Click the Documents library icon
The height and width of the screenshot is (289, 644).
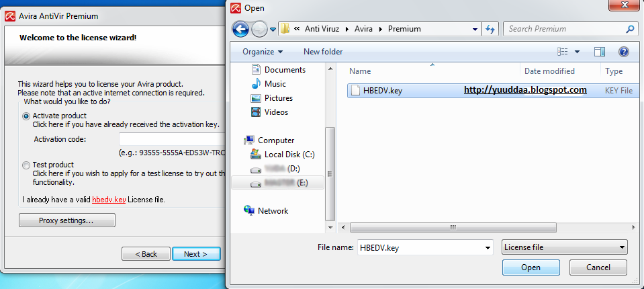tap(256, 69)
